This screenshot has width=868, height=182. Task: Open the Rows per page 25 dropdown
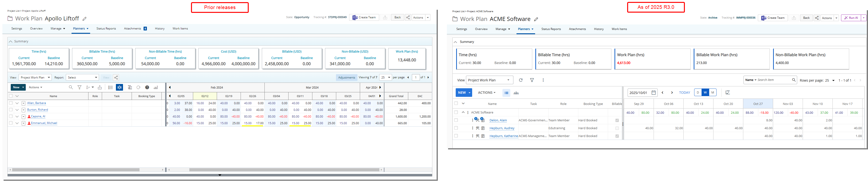pos(829,80)
